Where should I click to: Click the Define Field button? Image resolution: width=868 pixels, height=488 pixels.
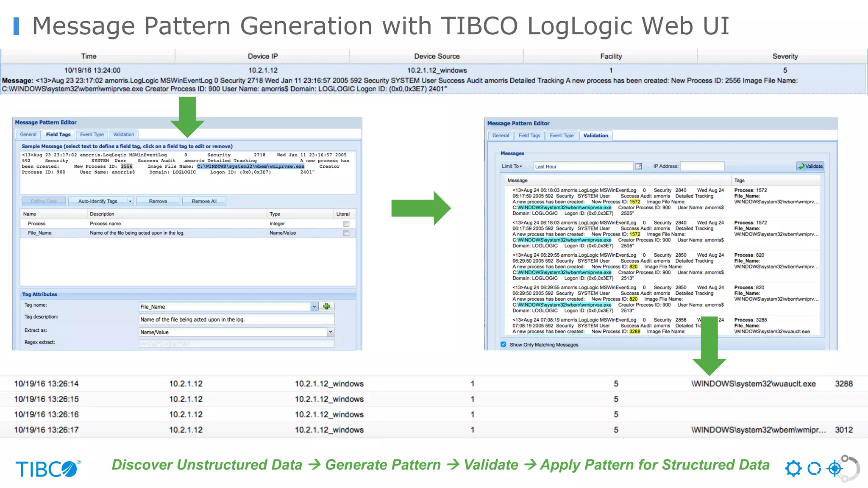click(x=44, y=201)
